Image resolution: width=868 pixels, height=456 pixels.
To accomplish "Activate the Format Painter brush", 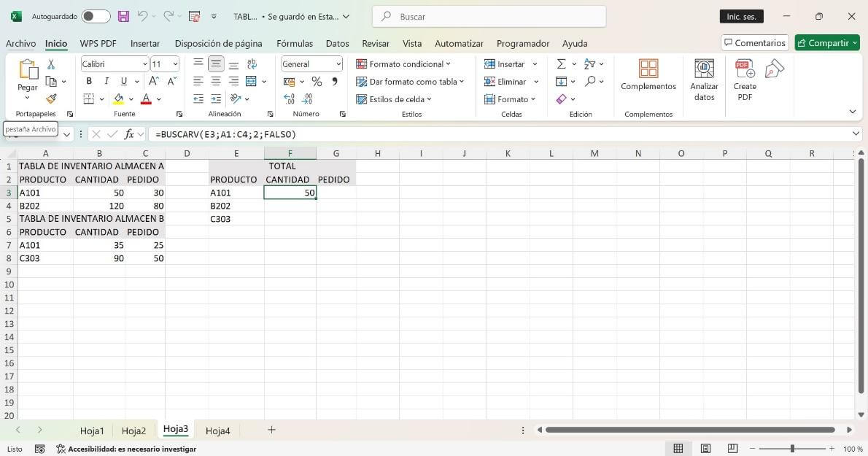I will [51, 99].
